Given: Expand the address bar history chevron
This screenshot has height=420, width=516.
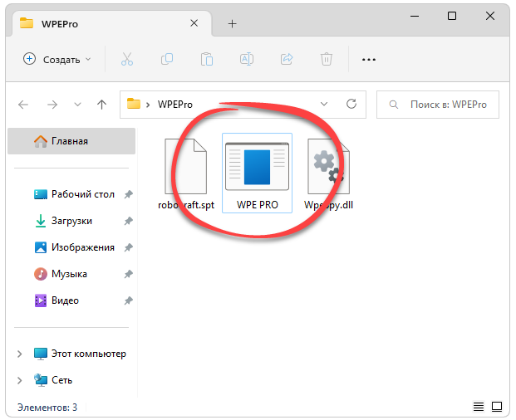Looking at the screenshot, I should click(x=324, y=104).
